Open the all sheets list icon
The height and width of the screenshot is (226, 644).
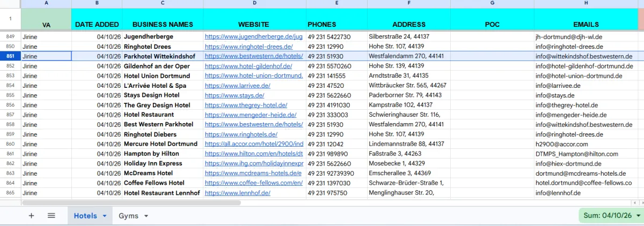coord(52,216)
